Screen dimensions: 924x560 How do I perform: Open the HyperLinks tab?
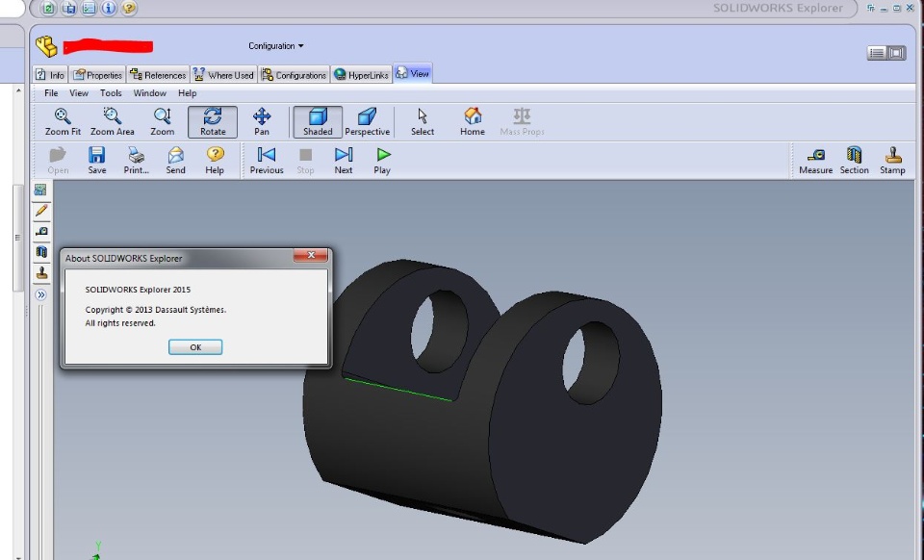(x=361, y=75)
